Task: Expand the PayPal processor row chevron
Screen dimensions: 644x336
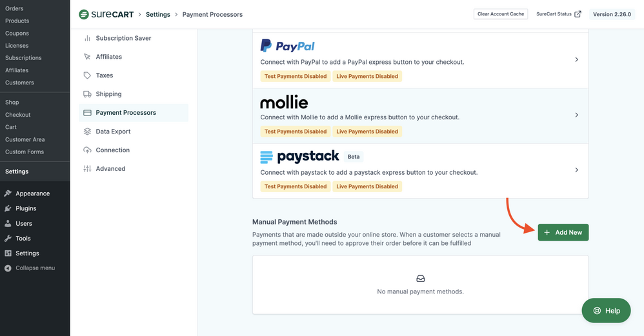Action: pyautogui.click(x=576, y=59)
